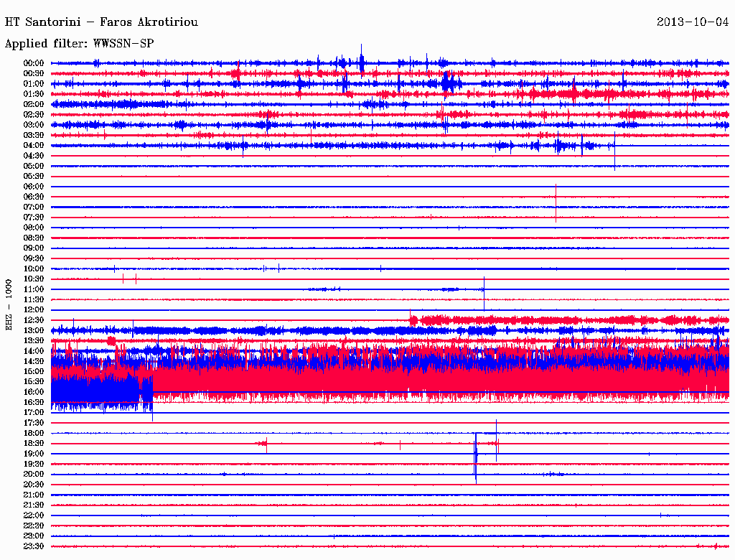Select the 22:30 time row label
This screenshot has height=560, width=735.
tap(34, 526)
